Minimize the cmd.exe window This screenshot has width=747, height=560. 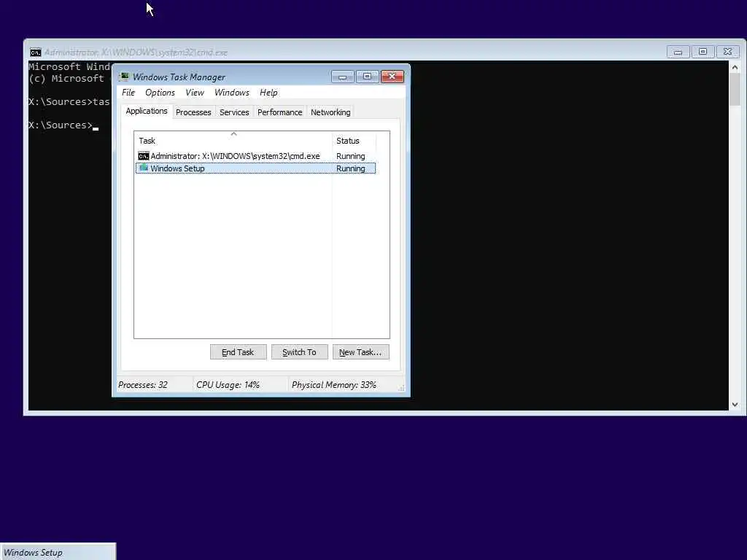678,52
